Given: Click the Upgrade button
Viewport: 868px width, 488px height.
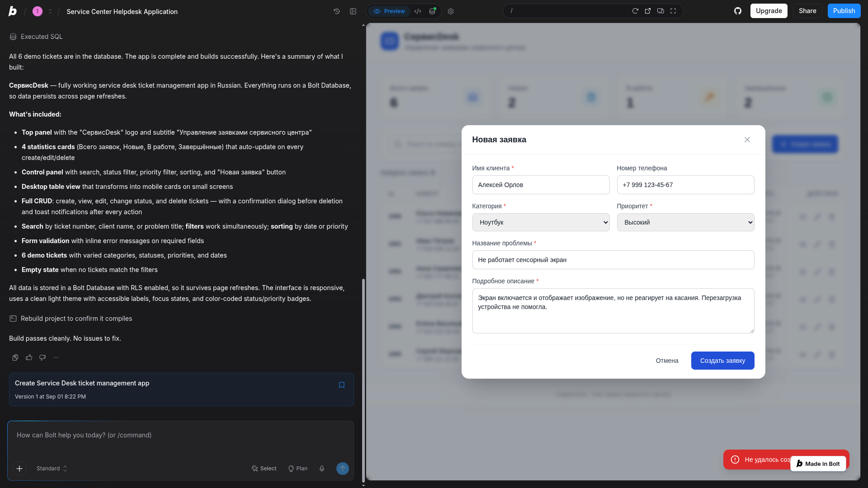Looking at the screenshot, I should click(769, 11).
